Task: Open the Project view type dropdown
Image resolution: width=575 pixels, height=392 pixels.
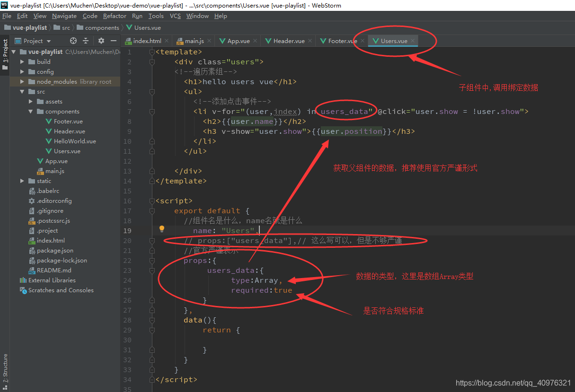Action: [33, 41]
